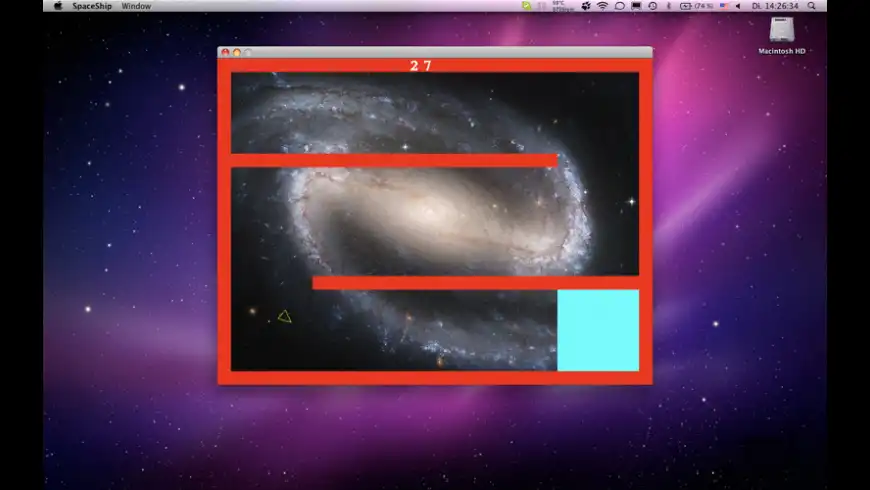Click the volume speaker icon
This screenshot has height=490, width=870.
[738, 6]
